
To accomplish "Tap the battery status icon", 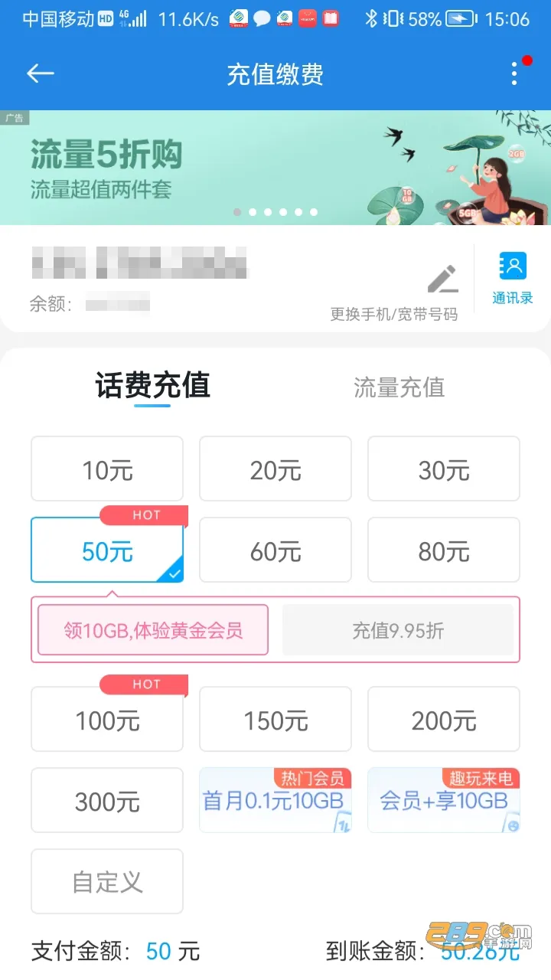I will [461, 19].
